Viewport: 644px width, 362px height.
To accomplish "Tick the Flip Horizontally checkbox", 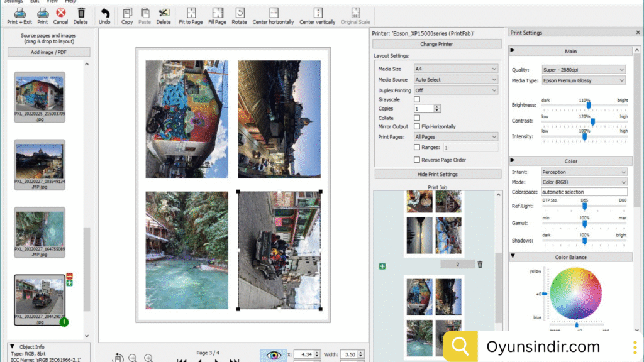I will pos(417,127).
